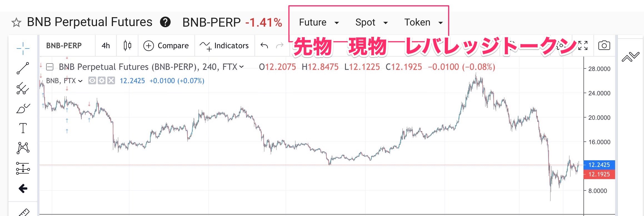
Task: Collapse the BNB-PERP chart legend
Action: [50, 67]
